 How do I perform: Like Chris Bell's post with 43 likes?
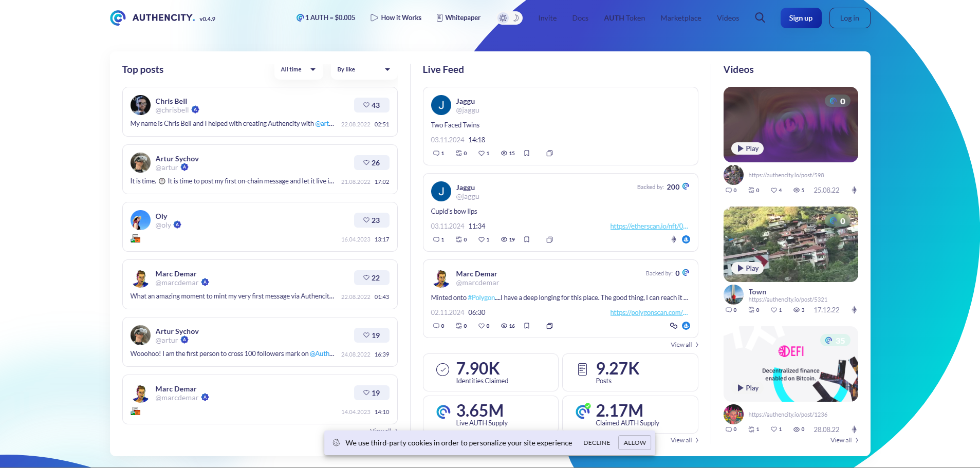point(372,105)
